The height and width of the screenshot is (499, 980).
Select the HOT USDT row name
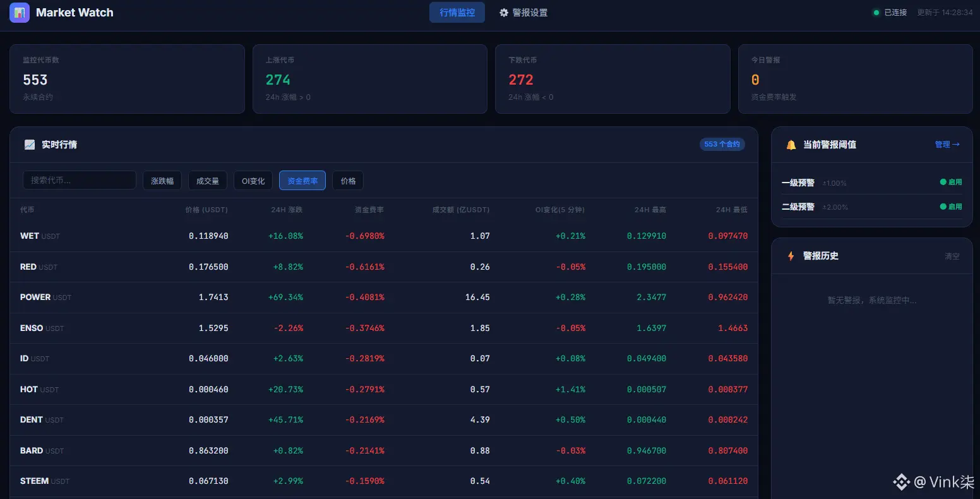click(x=39, y=390)
